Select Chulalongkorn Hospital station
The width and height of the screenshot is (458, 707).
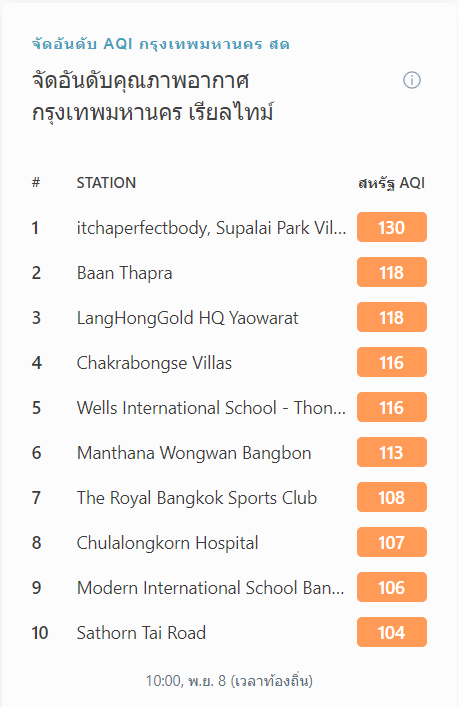167,543
